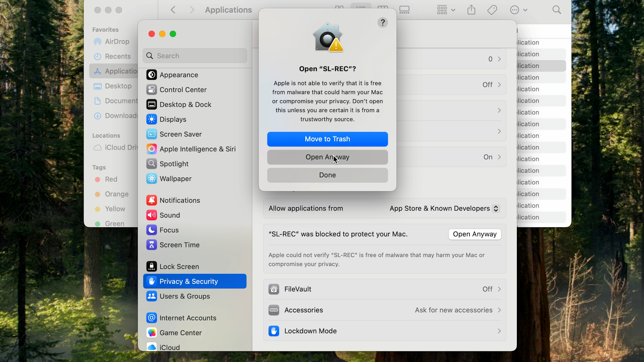Select the Displays icon in sidebar

coord(152,119)
